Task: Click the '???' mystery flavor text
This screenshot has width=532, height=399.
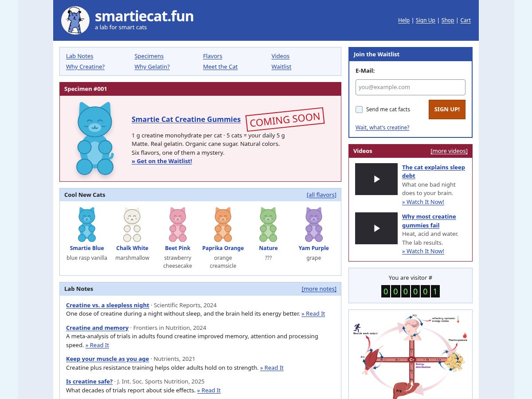Action: pyautogui.click(x=268, y=258)
